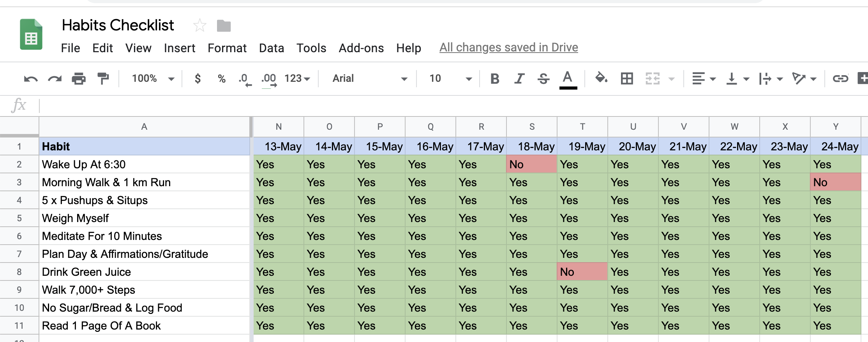Select the 13-May date header cell

(x=279, y=146)
